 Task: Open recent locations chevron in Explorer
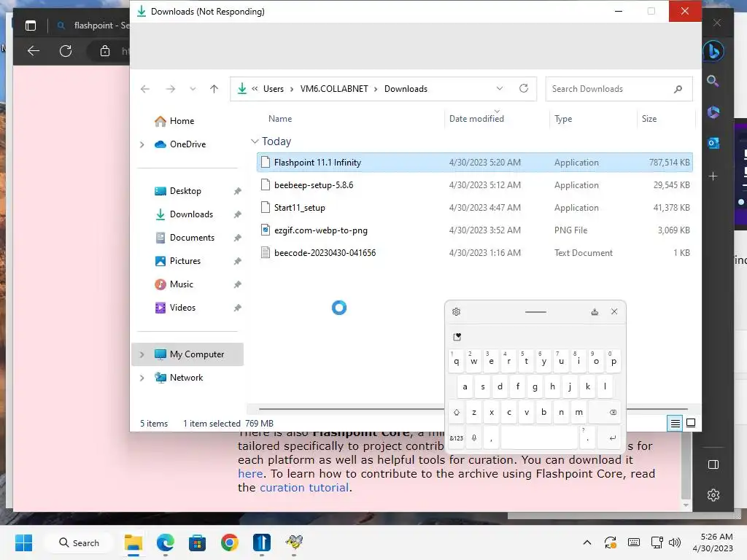(x=193, y=89)
